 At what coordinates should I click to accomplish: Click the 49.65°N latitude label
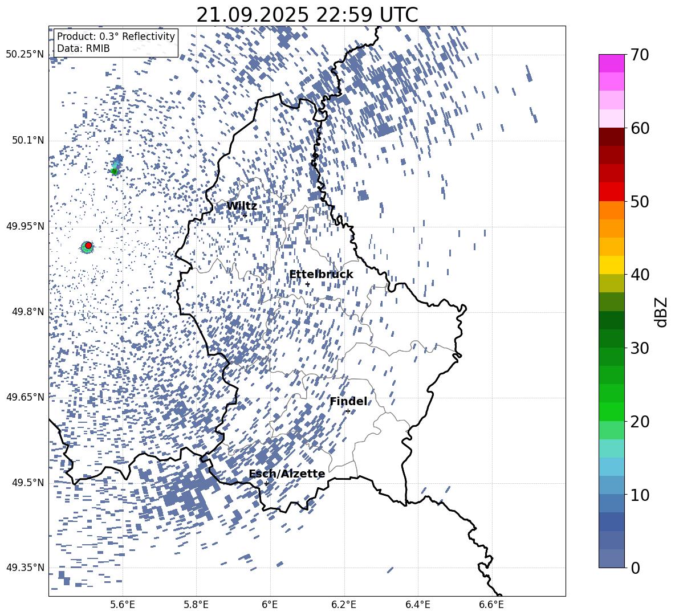click(x=25, y=397)
